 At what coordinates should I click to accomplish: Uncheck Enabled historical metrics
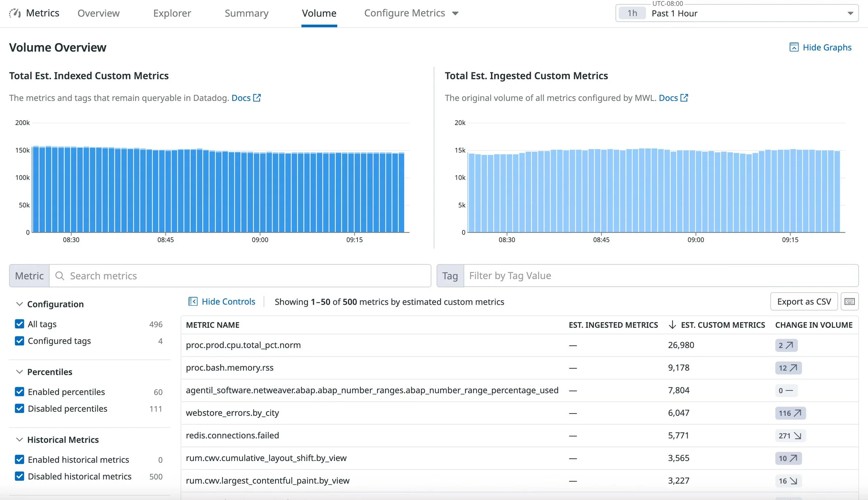(x=19, y=459)
